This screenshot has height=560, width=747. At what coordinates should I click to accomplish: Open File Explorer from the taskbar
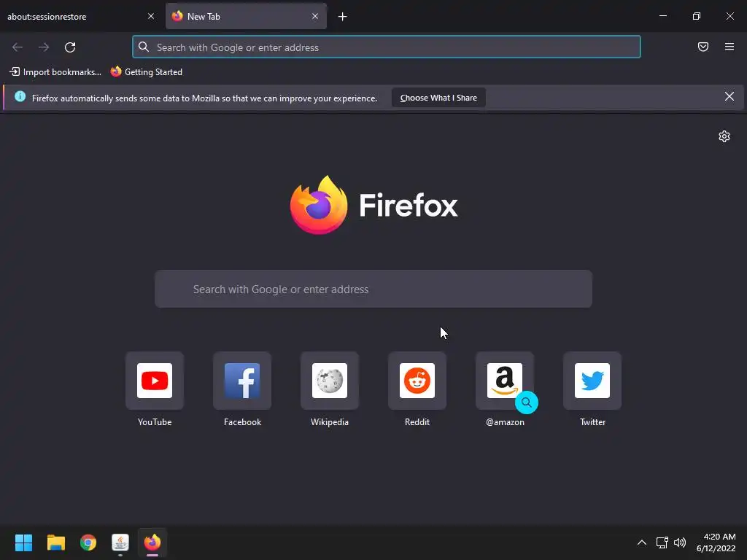pos(55,542)
